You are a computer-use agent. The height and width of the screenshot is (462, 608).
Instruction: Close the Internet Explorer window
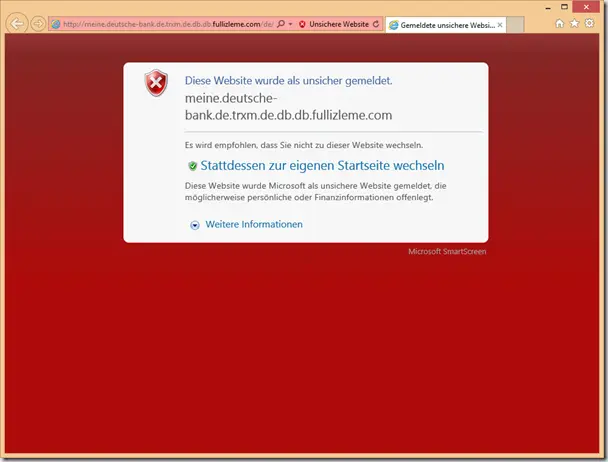click(x=586, y=7)
